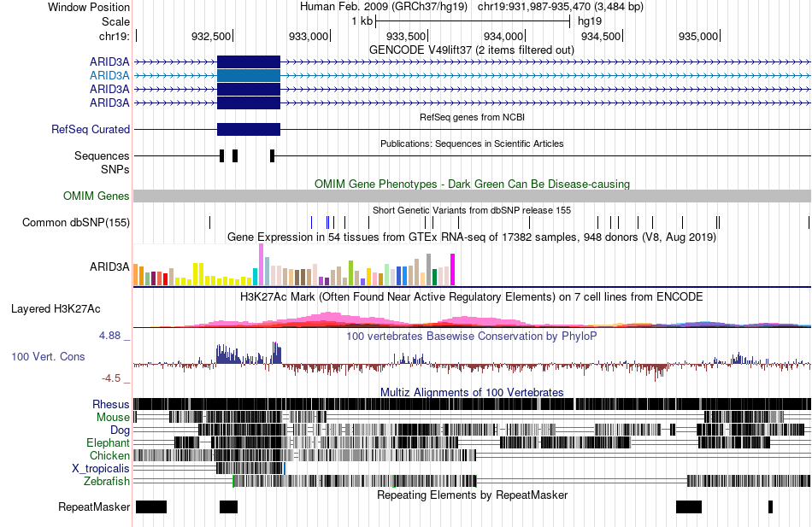The width and height of the screenshot is (812, 527).
Task: Click the hg19 label next to scale bar
Action: (x=590, y=21)
